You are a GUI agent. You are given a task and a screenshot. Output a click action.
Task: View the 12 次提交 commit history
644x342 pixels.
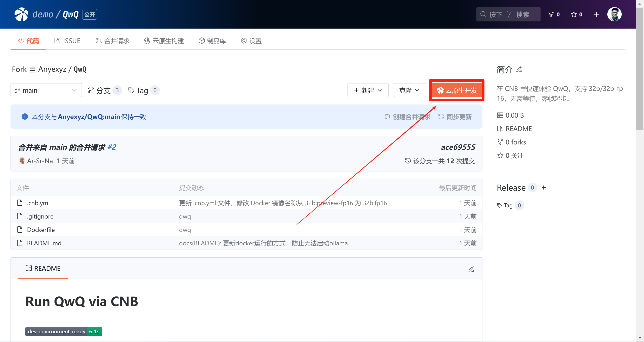[440, 161]
